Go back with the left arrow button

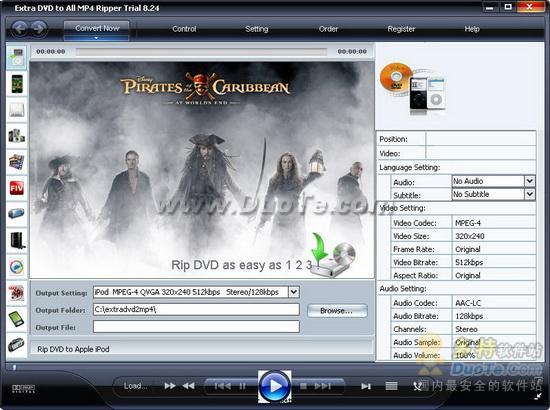click(x=19, y=28)
